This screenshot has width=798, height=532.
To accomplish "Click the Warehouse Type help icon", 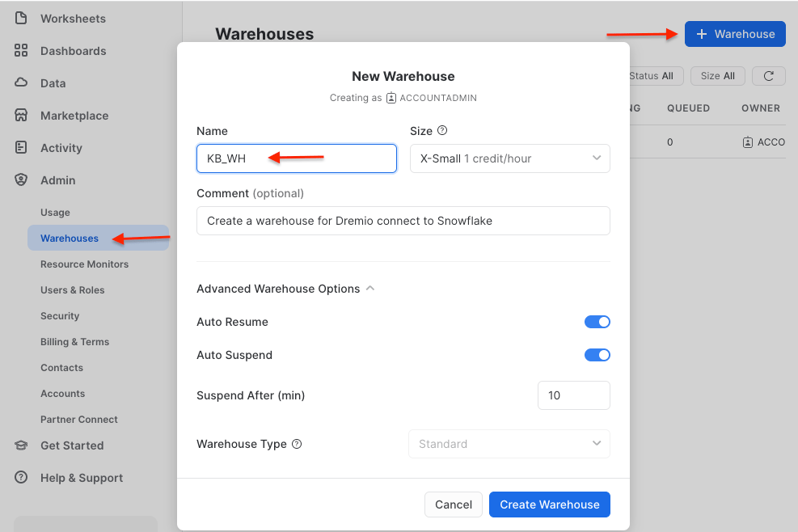I will point(298,444).
